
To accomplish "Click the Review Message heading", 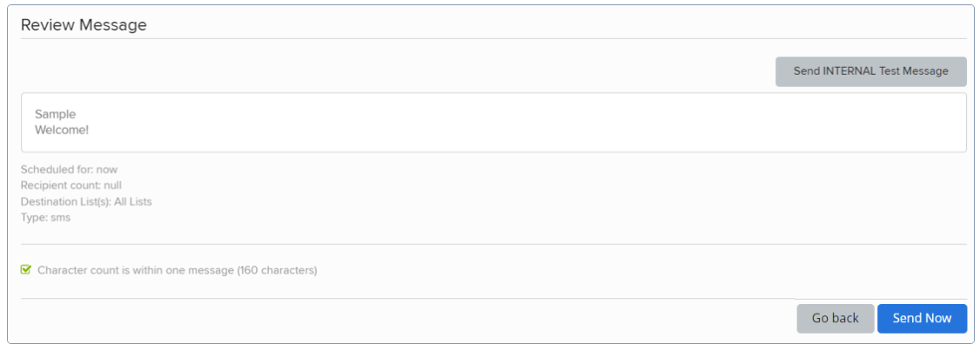I will tap(84, 25).
